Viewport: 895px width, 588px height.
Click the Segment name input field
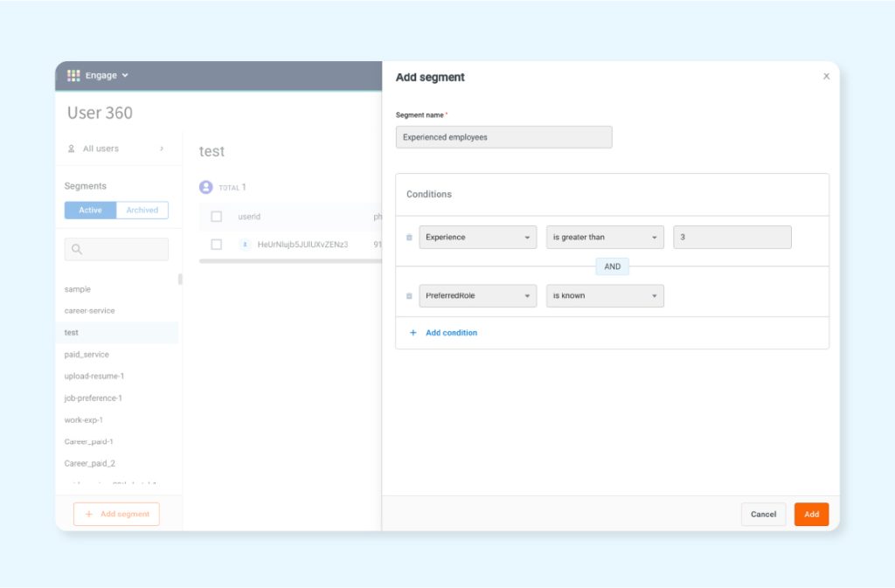pos(504,137)
